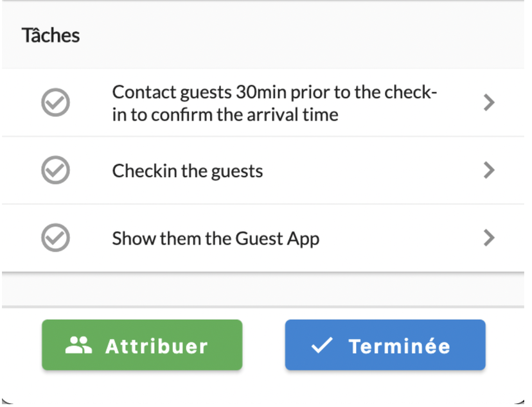Expand the Show them the Guest App chevron
532x407 pixels.
tap(489, 238)
